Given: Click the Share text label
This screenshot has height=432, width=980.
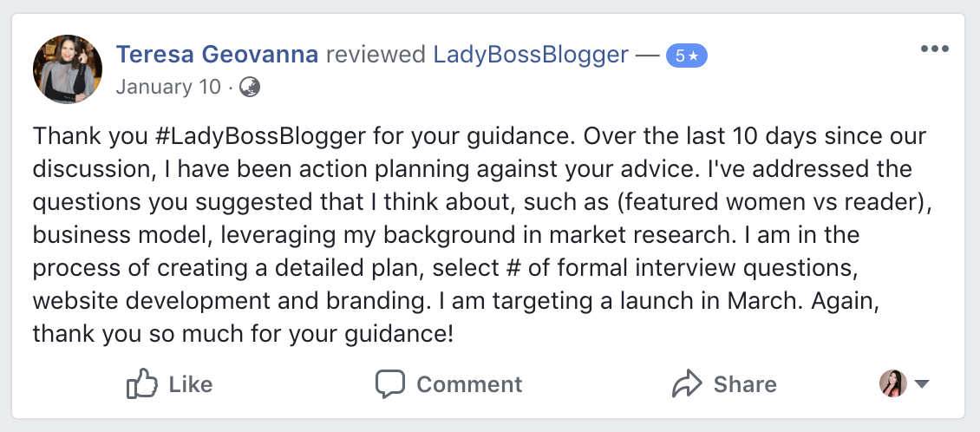Looking at the screenshot, I should pos(745,384).
